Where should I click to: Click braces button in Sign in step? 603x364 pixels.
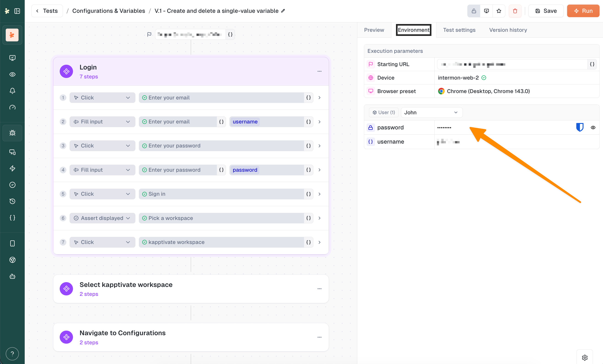[x=308, y=194]
